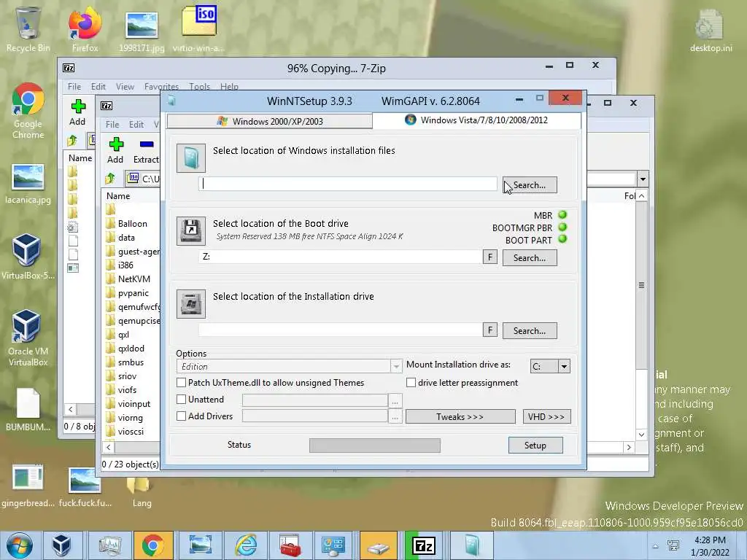Switch to the Windows Vista/7/8/10/2008/2012 tab
Screen dimensions: 747x560
[x=477, y=120]
